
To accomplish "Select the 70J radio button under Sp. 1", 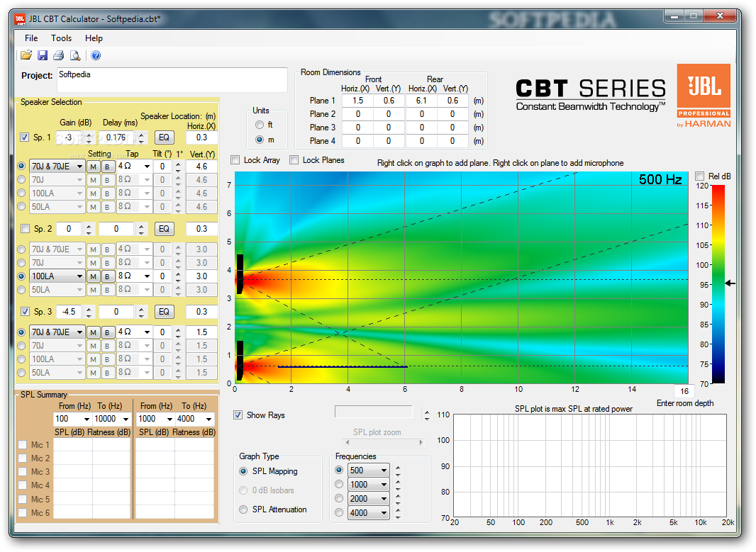I will tap(21, 180).
